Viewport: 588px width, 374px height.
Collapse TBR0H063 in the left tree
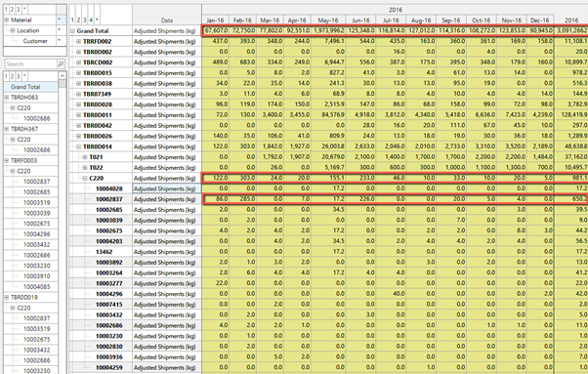point(7,97)
